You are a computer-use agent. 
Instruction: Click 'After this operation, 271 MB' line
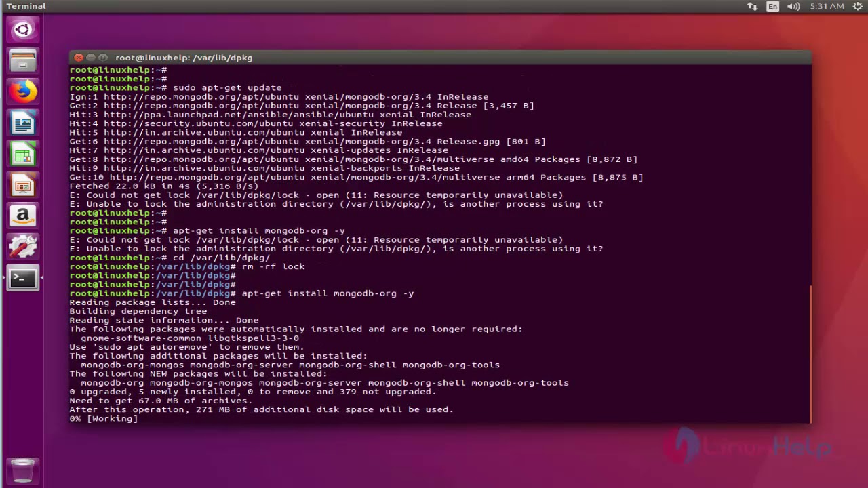(x=261, y=409)
